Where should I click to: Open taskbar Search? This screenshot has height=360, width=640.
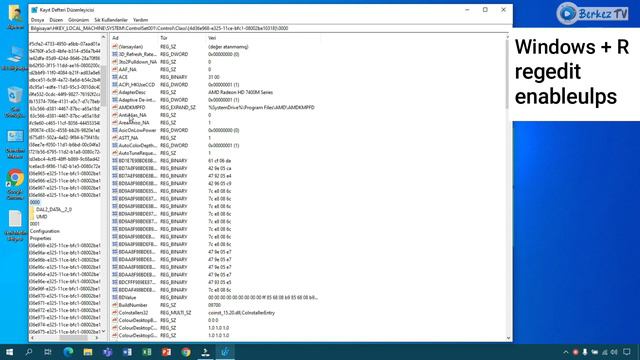coord(29,352)
